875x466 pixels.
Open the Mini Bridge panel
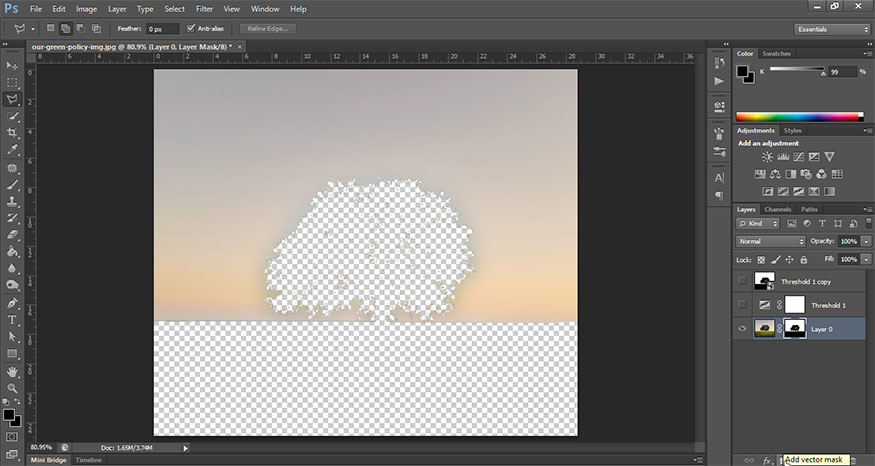pos(49,460)
